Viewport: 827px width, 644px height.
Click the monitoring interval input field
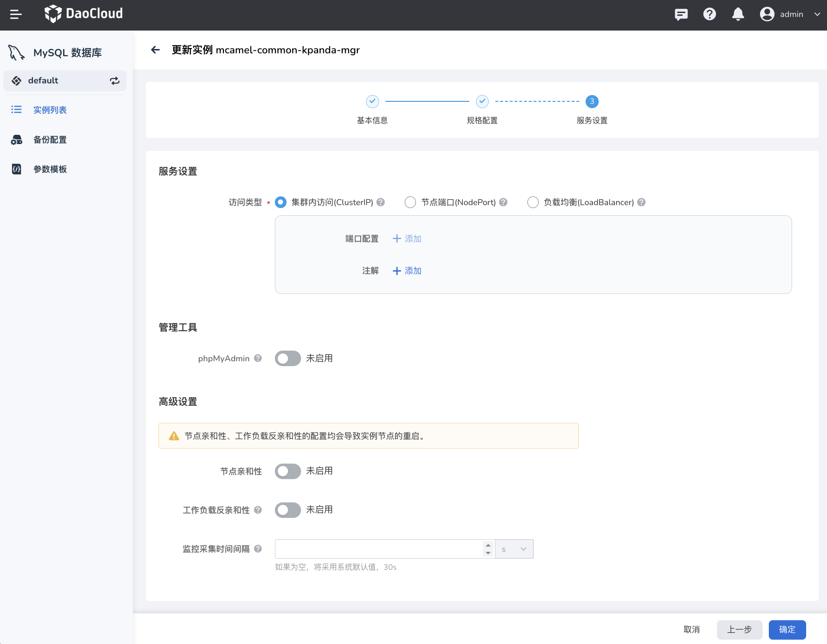click(x=378, y=549)
